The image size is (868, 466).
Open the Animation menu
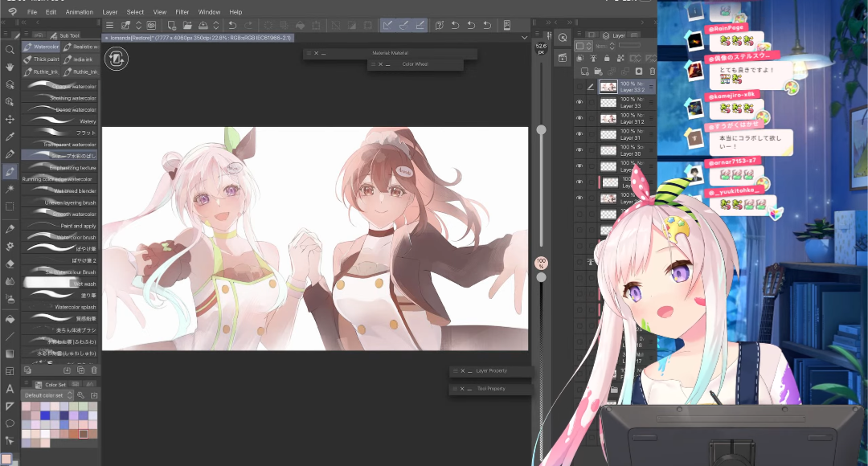79,12
